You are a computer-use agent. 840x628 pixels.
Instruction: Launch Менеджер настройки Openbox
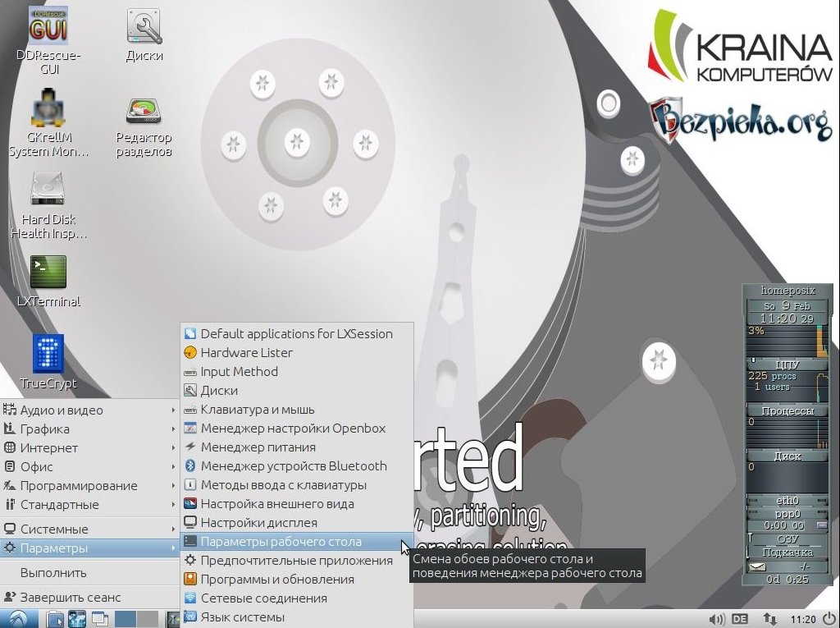click(297, 429)
